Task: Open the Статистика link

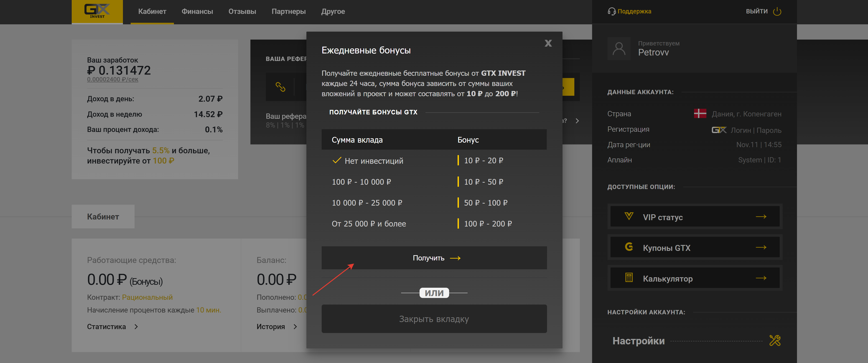Action: click(x=106, y=327)
